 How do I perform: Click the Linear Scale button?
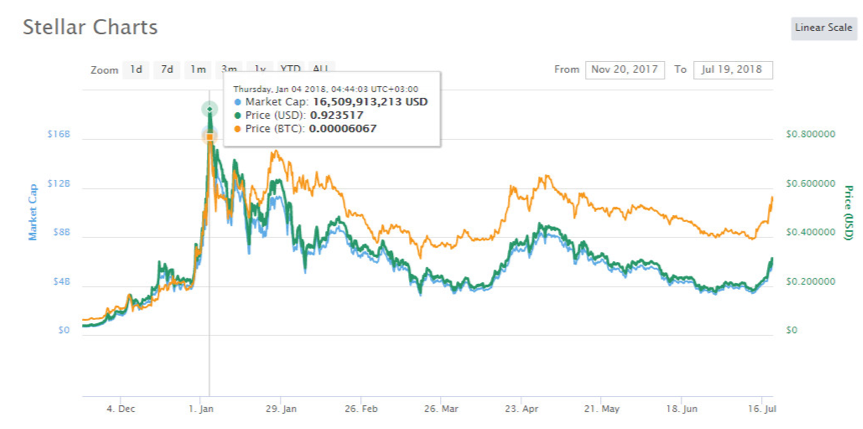pyautogui.click(x=823, y=28)
